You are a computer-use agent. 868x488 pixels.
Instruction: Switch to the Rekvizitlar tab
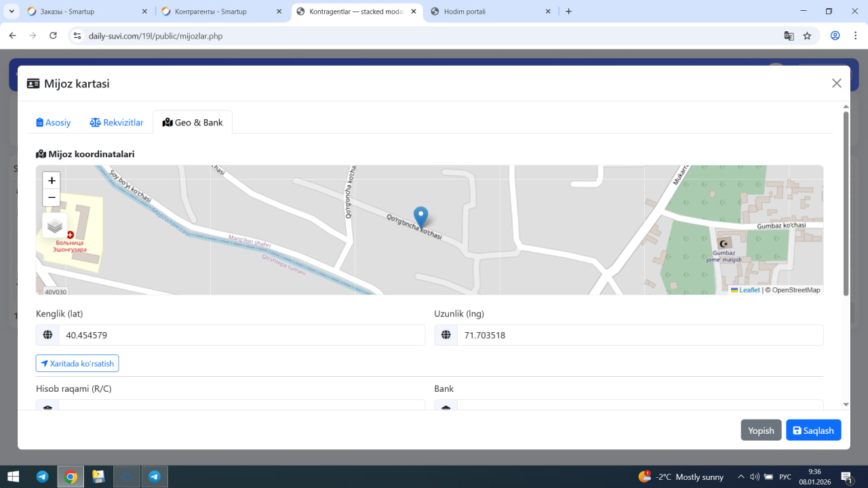(117, 123)
